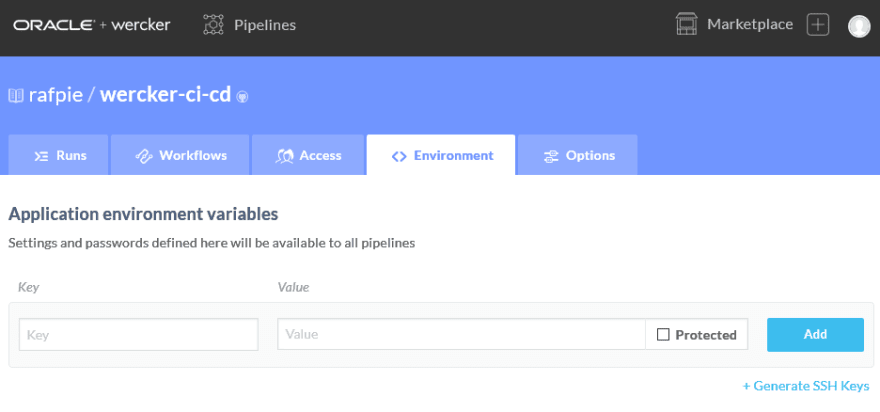Select the Access tab
The width and height of the screenshot is (880, 412).
(308, 155)
